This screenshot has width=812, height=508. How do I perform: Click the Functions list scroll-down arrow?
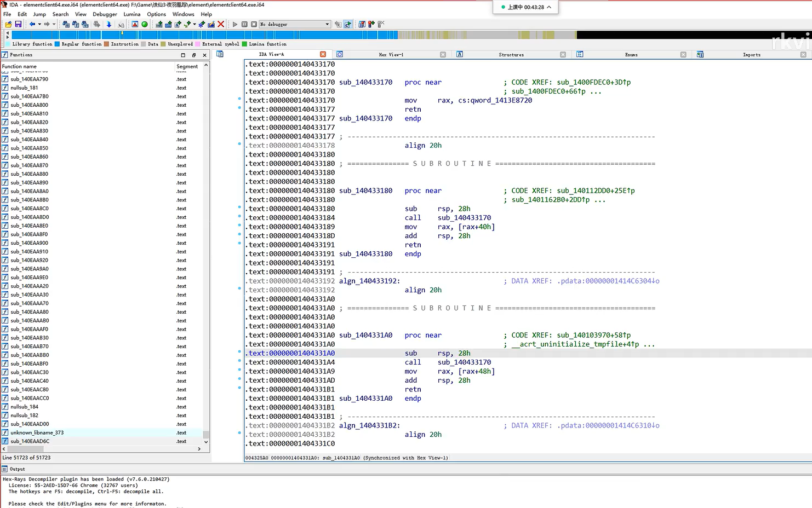pos(206,442)
